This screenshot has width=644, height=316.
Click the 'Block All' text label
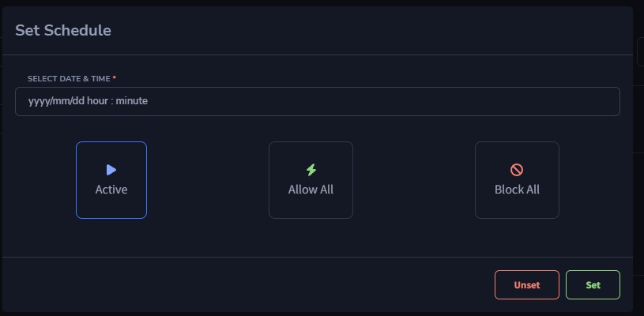pos(517,190)
